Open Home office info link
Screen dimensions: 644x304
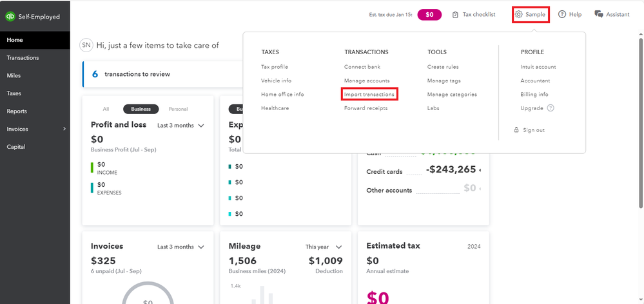coord(282,95)
